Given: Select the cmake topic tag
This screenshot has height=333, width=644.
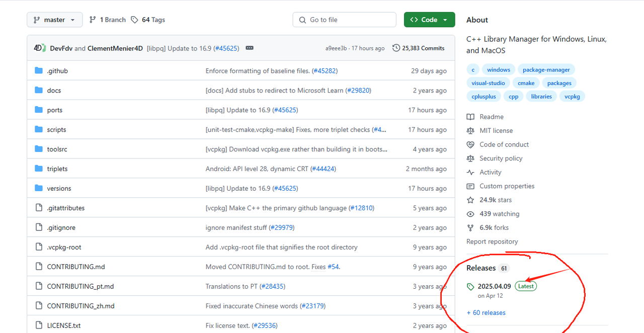Looking at the screenshot, I should click(x=526, y=83).
